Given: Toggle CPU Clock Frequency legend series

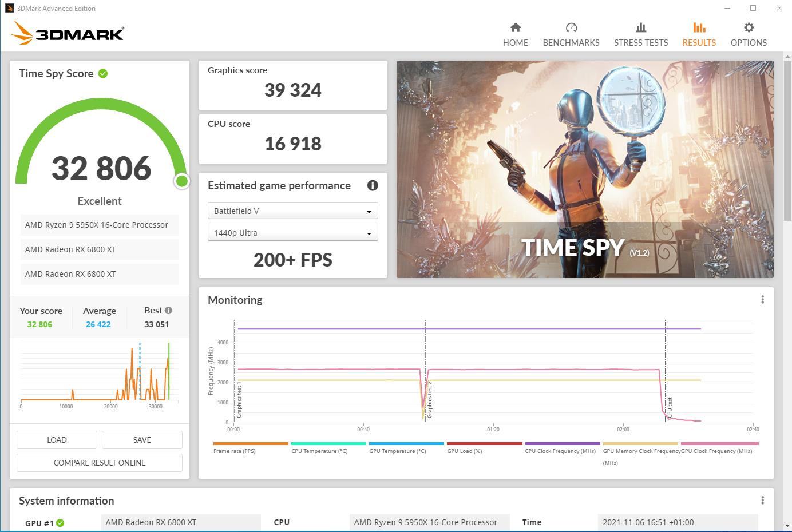Looking at the screenshot, I should (563, 448).
